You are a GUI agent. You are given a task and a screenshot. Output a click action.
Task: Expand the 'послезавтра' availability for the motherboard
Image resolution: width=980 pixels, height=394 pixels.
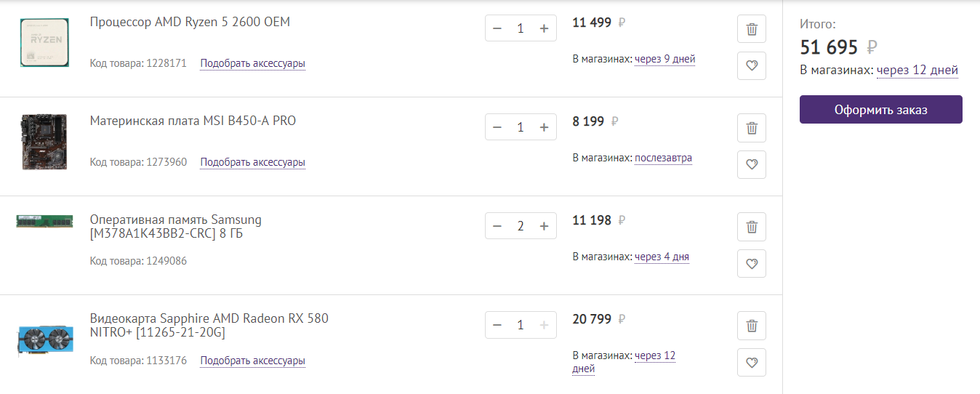pyautogui.click(x=663, y=158)
